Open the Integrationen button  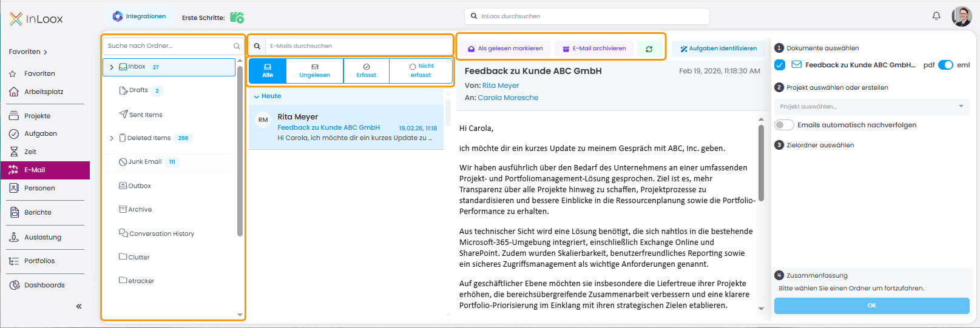(x=140, y=16)
